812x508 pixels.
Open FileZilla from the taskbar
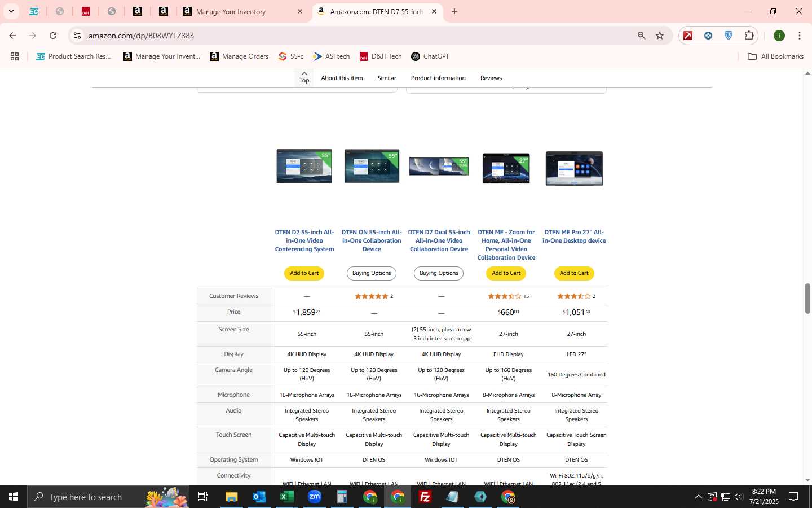tap(425, 497)
